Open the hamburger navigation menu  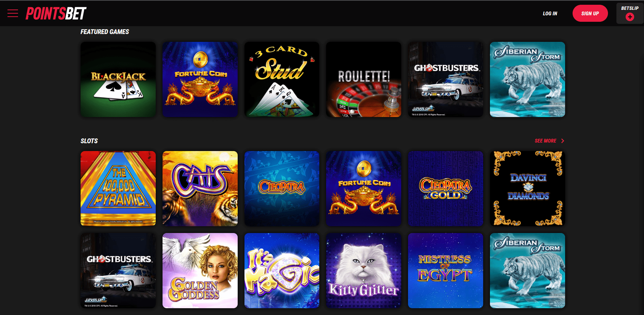pos(13,14)
